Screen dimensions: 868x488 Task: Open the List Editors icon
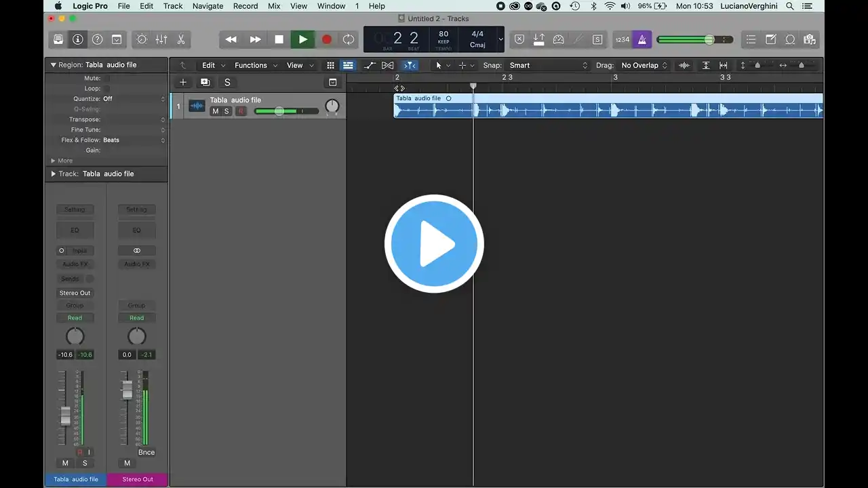click(x=751, y=39)
